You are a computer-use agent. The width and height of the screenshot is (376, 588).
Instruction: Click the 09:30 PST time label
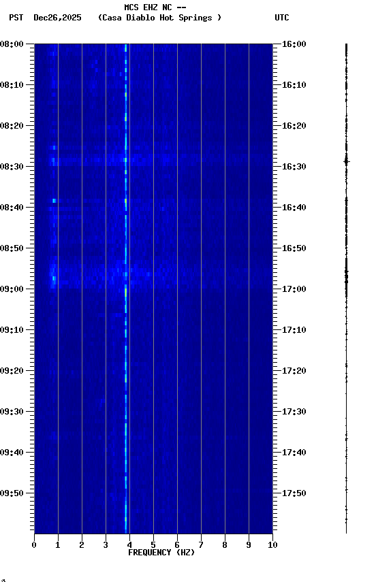[12, 412]
